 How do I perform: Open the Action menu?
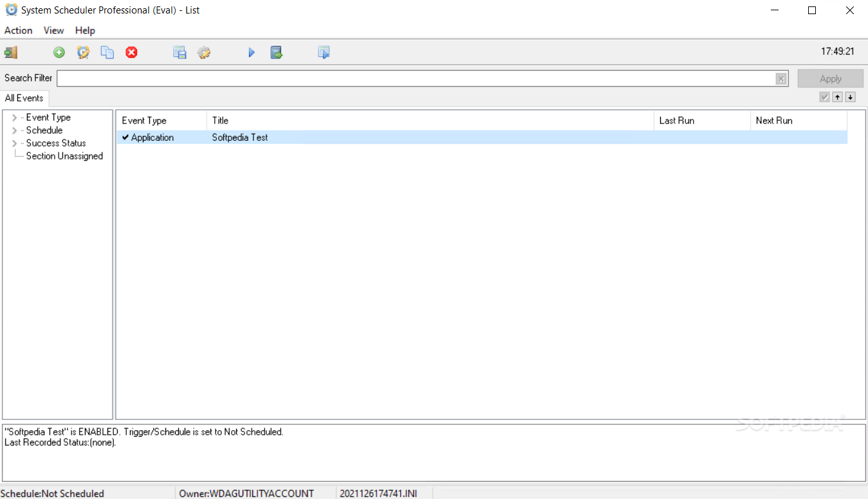click(18, 30)
